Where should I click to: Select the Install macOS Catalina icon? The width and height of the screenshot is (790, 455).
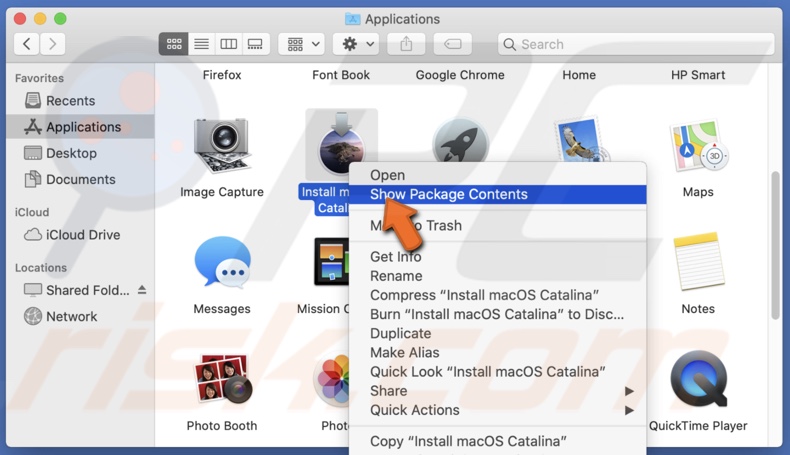tap(342, 145)
